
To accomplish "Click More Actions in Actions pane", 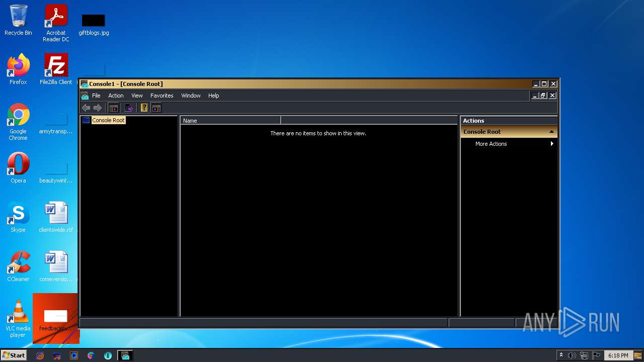I will (491, 144).
